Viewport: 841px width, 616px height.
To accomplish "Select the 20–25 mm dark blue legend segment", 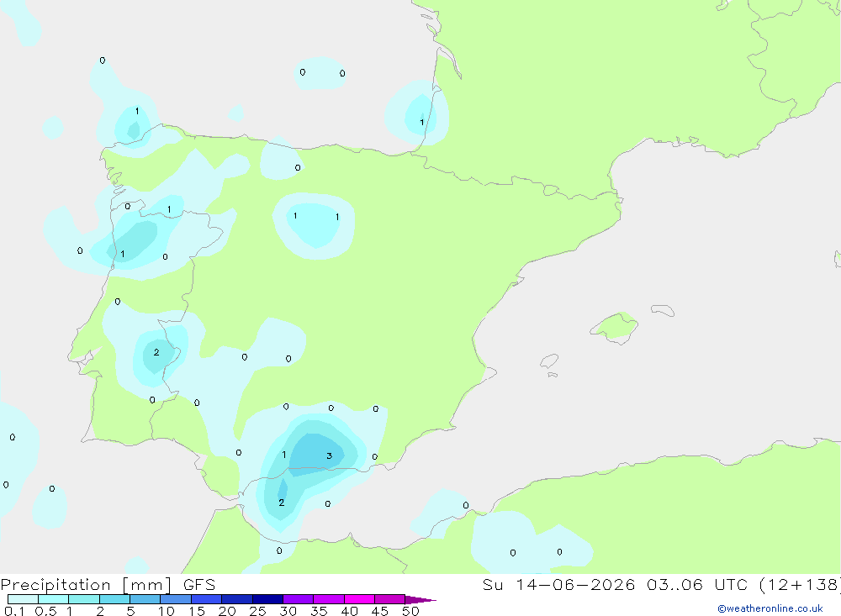I will (237, 599).
